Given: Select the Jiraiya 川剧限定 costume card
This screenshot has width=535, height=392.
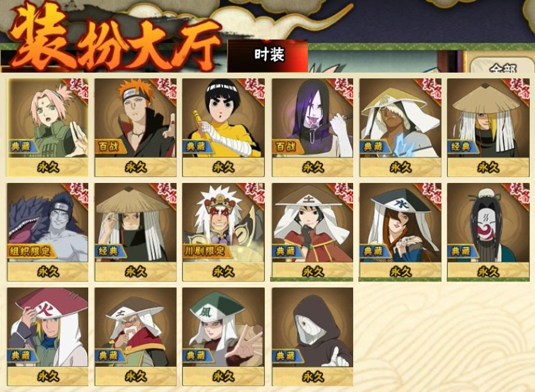Looking at the screenshot, I should [223, 232].
